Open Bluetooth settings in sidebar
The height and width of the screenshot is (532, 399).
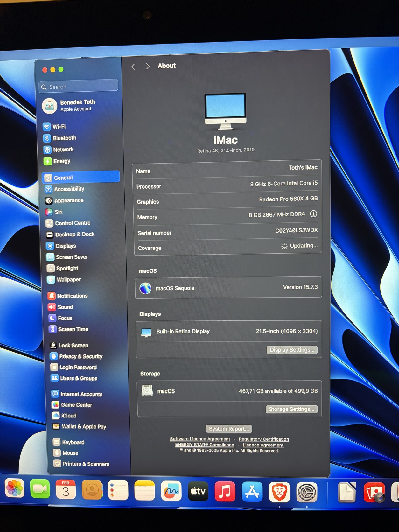click(60, 138)
